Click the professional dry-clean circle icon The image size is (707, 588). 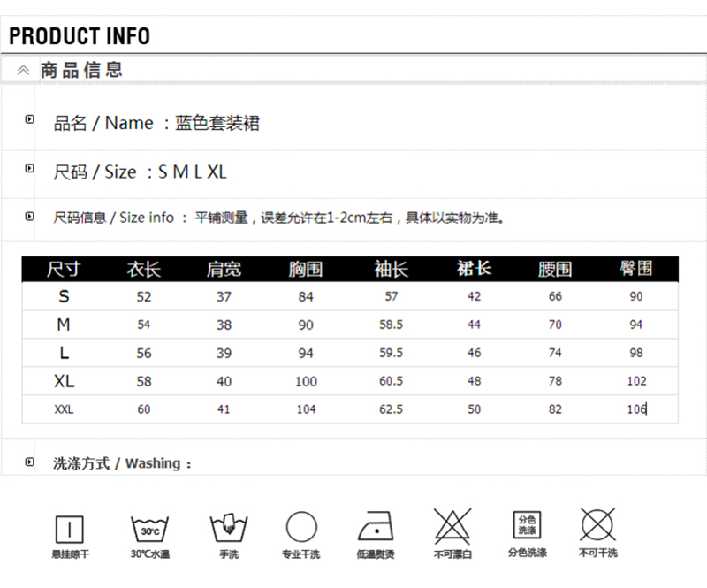(x=301, y=527)
